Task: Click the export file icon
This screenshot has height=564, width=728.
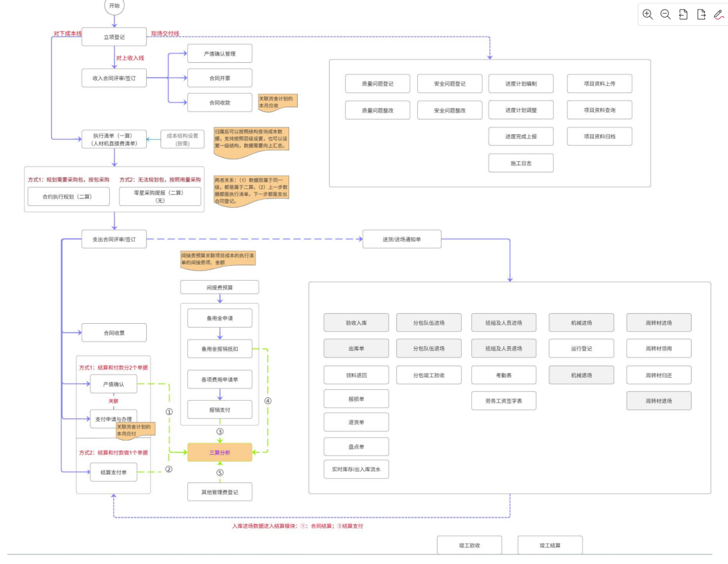Action: [701, 14]
